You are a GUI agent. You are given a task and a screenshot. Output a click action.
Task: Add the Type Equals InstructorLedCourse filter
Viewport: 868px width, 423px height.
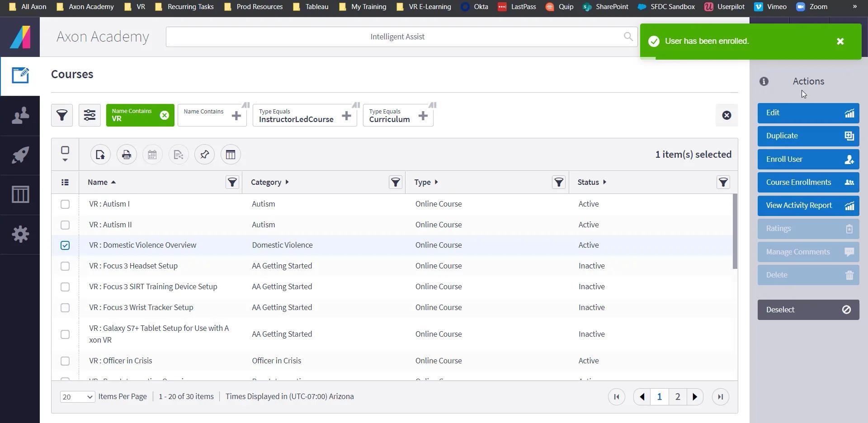point(346,116)
